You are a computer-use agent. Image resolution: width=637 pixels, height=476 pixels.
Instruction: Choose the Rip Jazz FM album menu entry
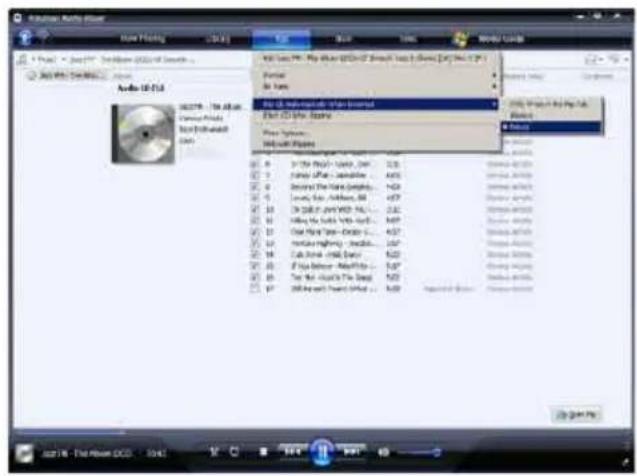(375, 58)
